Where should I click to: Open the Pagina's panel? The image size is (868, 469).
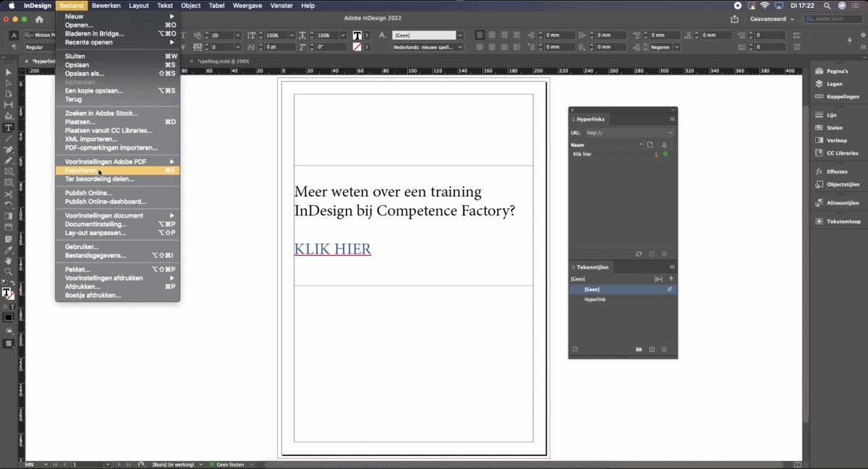(x=833, y=72)
